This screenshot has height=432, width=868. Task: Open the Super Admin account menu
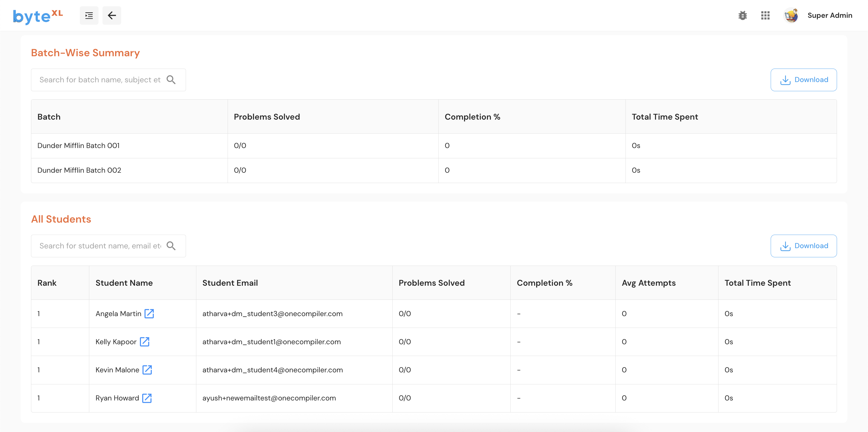(x=830, y=15)
